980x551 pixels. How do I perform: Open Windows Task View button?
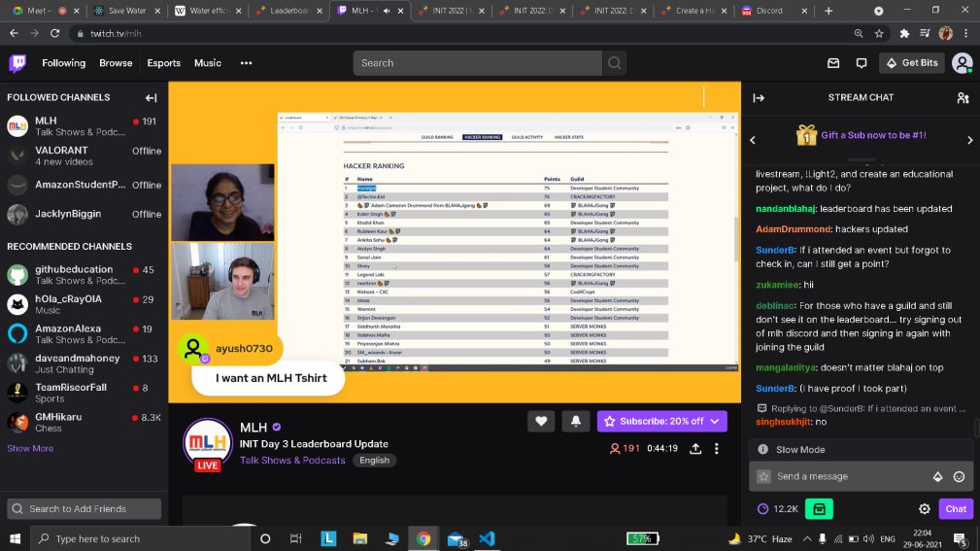(295, 538)
